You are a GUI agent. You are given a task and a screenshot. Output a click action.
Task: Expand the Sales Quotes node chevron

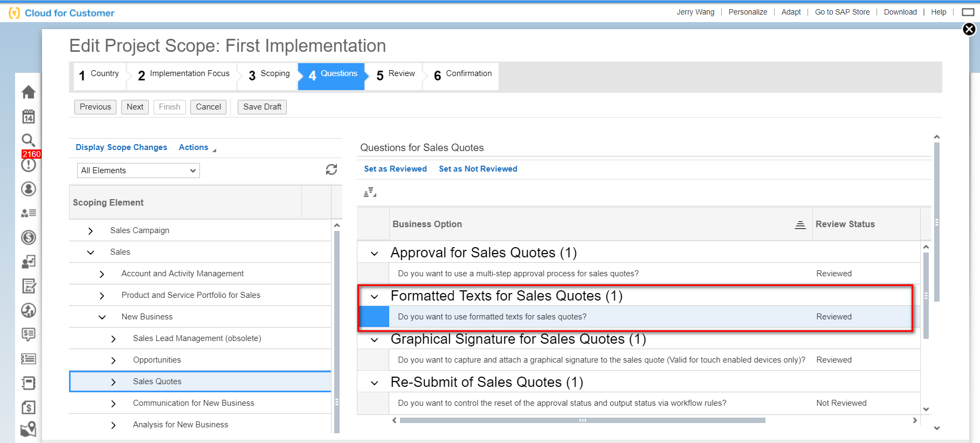coord(113,382)
